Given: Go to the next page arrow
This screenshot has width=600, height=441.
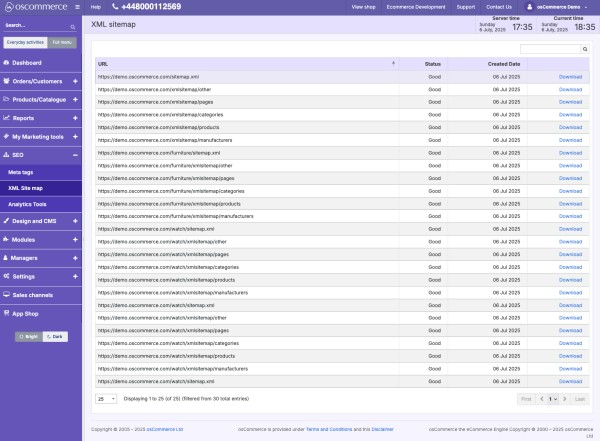Looking at the screenshot, I should 564,399.
